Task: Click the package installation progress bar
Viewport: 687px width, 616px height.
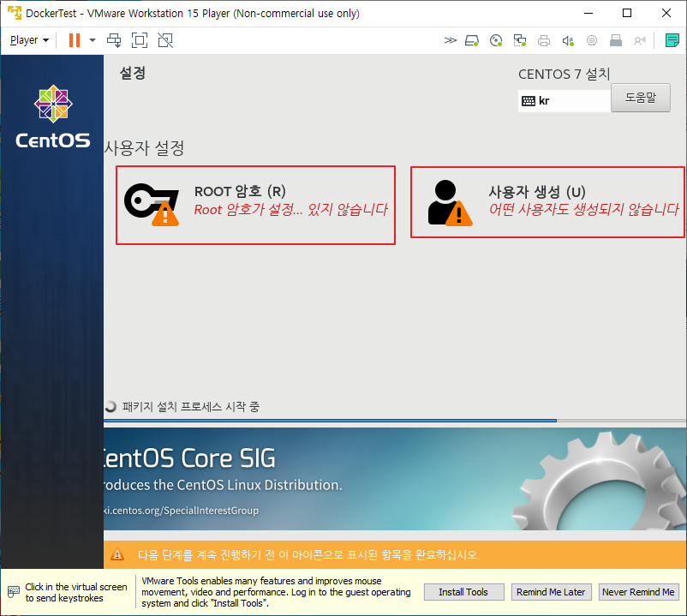Action: 395,421
